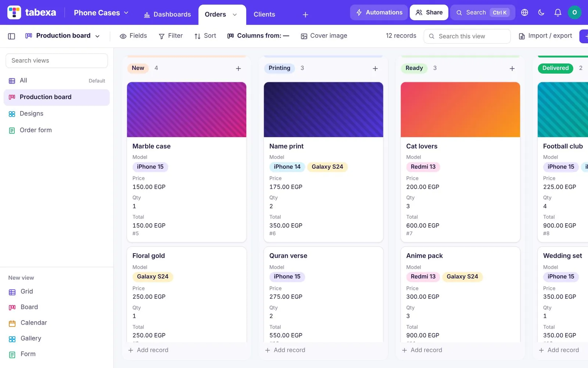588x368 pixels.
Task: Open Fields visibility eye menu
Action: click(133, 36)
